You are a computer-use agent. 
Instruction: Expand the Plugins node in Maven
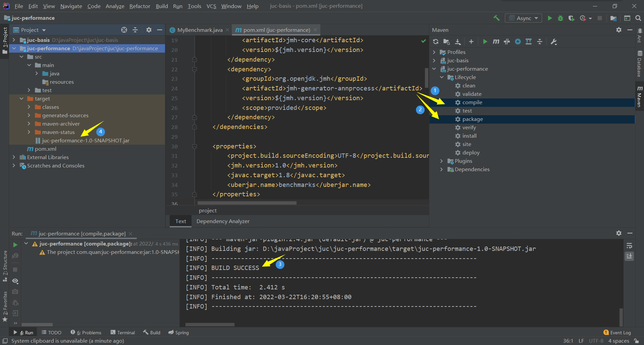pyautogui.click(x=441, y=161)
